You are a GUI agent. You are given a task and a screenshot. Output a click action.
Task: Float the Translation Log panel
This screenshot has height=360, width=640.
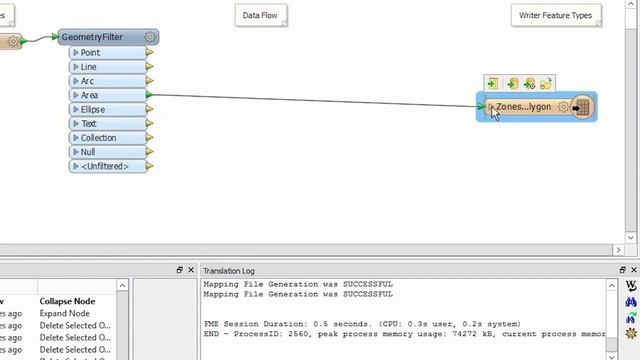pyautogui.click(x=622, y=270)
